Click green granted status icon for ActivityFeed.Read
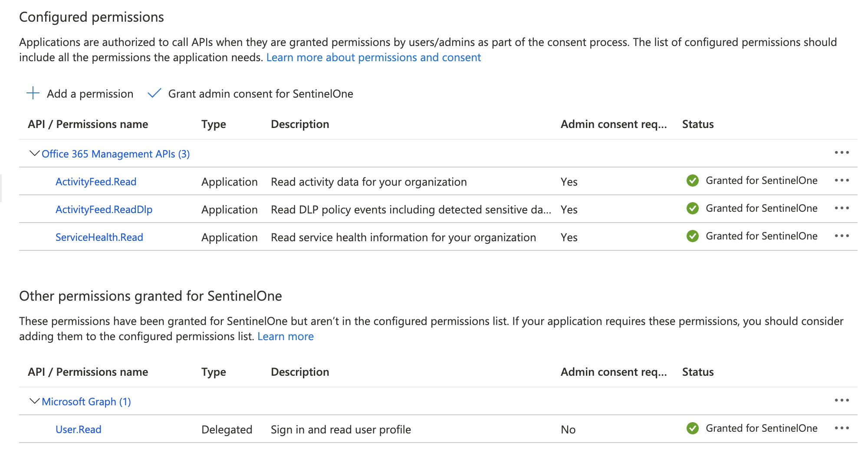This screenshot has height=466, width=868. pyautogui.click(x=693, y=180)
